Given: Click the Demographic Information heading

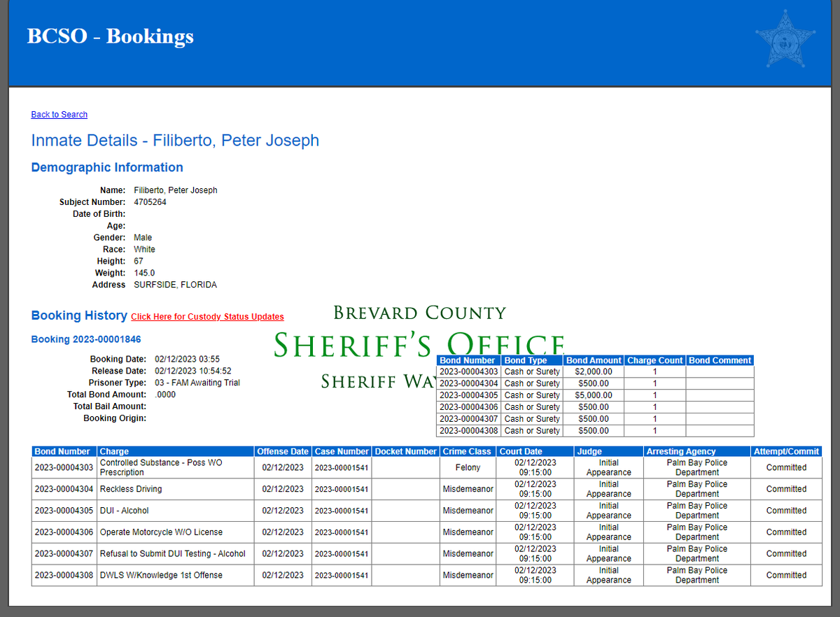Looking at the screenshot, I should (x=107, y=167).
